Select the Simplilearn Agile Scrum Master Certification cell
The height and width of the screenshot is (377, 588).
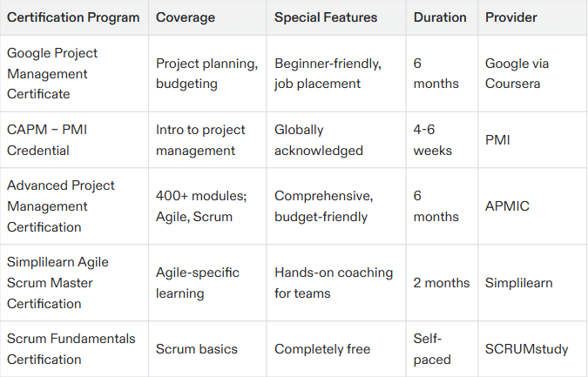(57, 283)
